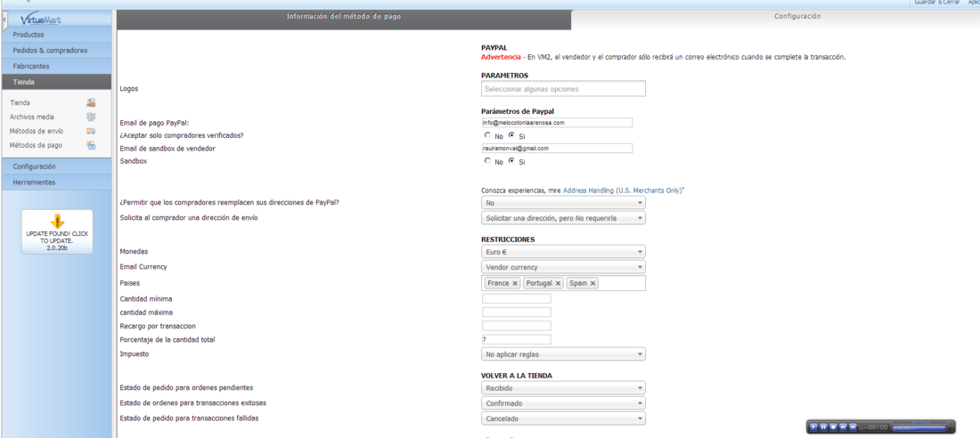Click the Email de pago PayPal field
Screen dimensions: 980x438
558,123
